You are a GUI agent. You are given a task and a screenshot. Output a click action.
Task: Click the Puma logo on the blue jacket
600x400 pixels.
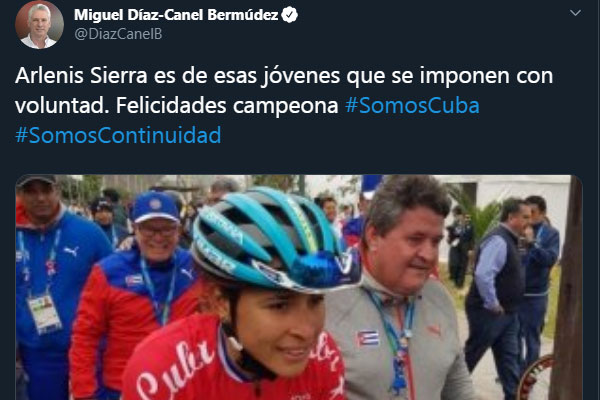pos(71,251)
